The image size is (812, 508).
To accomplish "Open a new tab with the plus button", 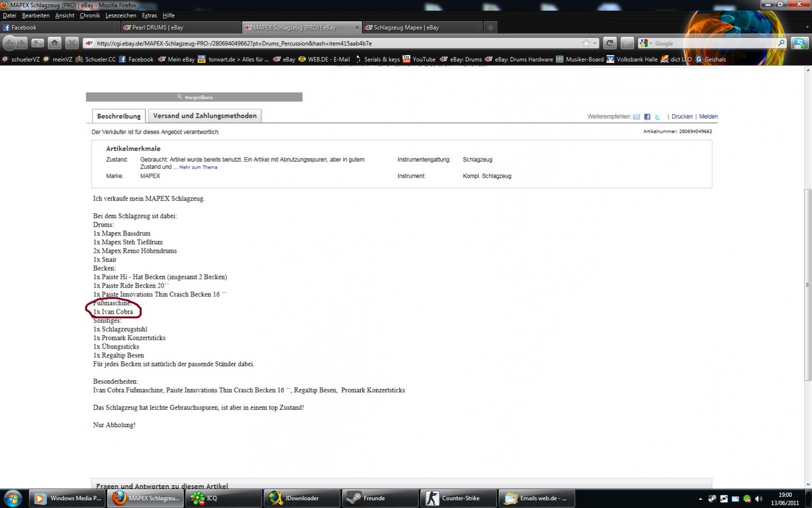I will pos(490,28).
